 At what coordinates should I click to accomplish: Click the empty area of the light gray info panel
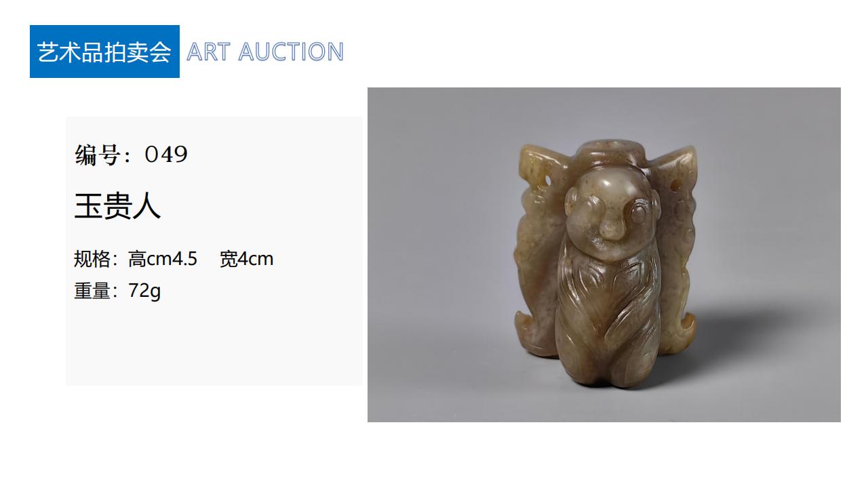[214, 342]
